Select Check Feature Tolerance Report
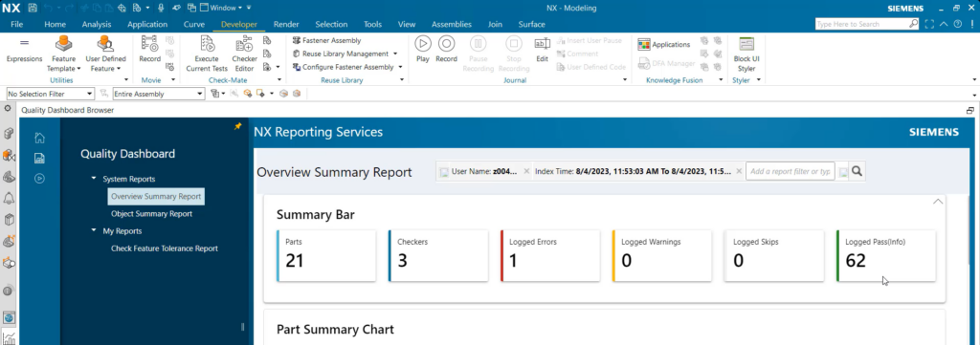Image resolution: width=980 pixels, height=345 pixels. [x=165, y=248]
